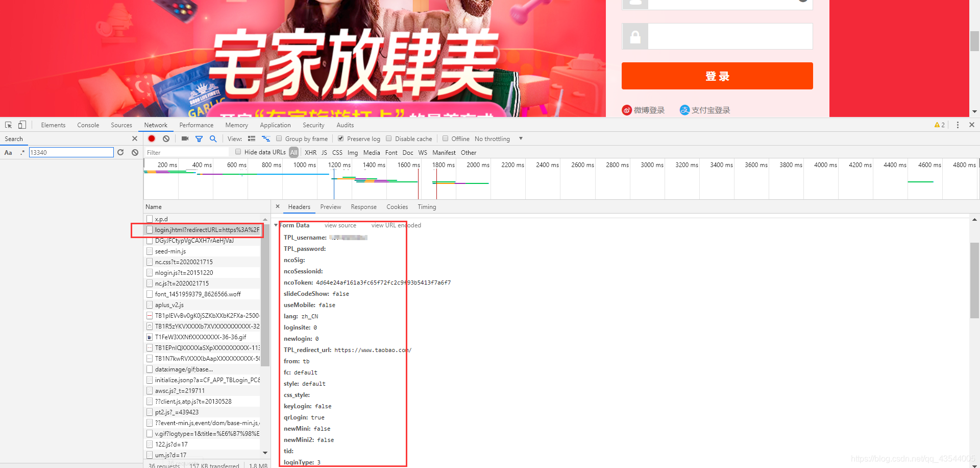Filter requests by Img type
This screenshot has width=980, height=468.
coord(353,152)
